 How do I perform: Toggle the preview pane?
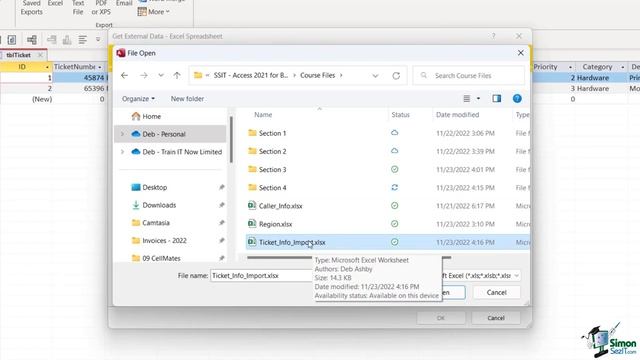click(x=496, y=98)
